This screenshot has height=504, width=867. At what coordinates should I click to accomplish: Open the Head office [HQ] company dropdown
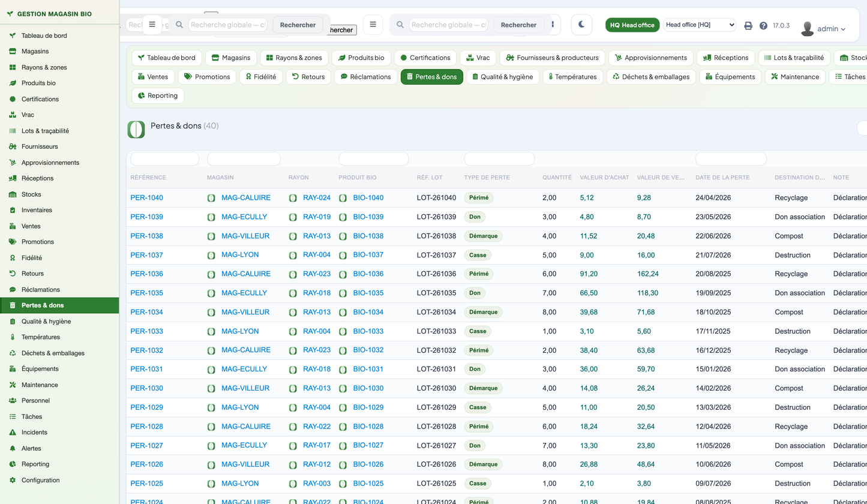(x=700, y=25)
